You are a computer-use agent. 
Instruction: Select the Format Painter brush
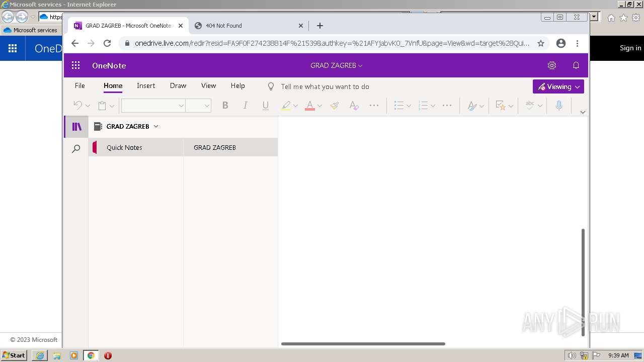[x=334, y=105]
